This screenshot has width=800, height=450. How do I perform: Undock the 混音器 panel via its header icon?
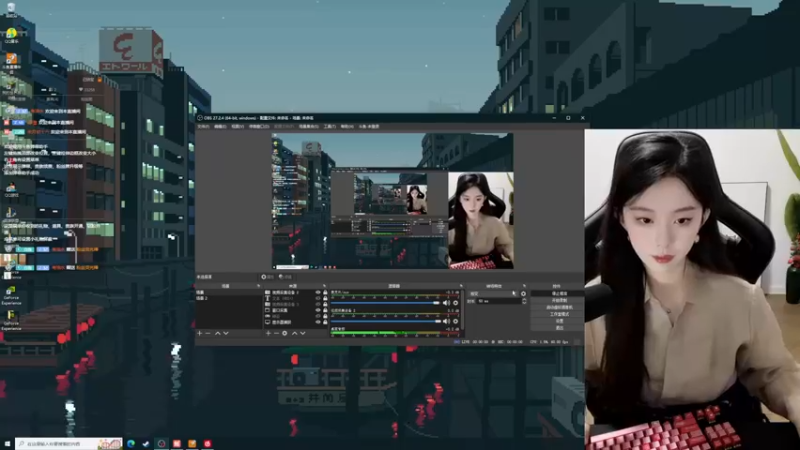461,286
